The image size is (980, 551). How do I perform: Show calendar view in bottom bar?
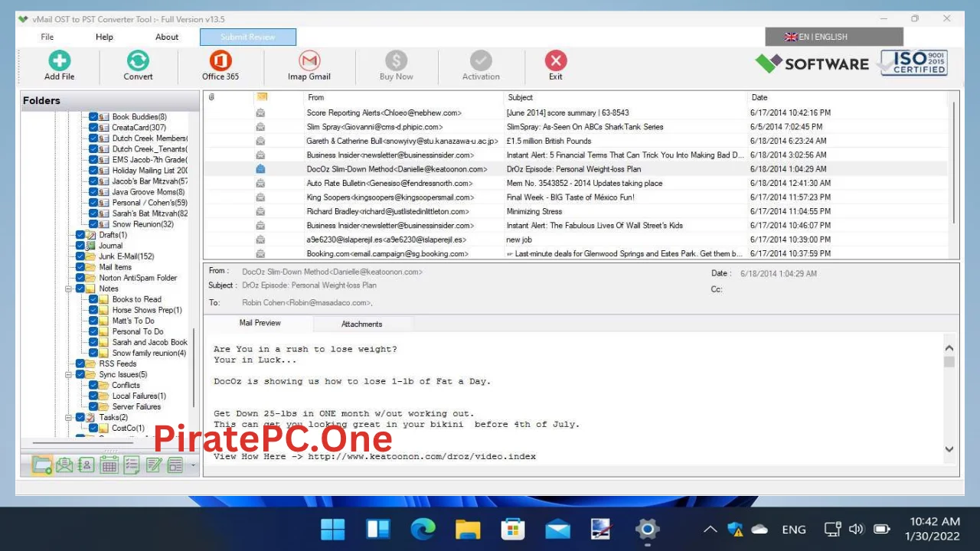pyautogui.click(x=109, y=465)
